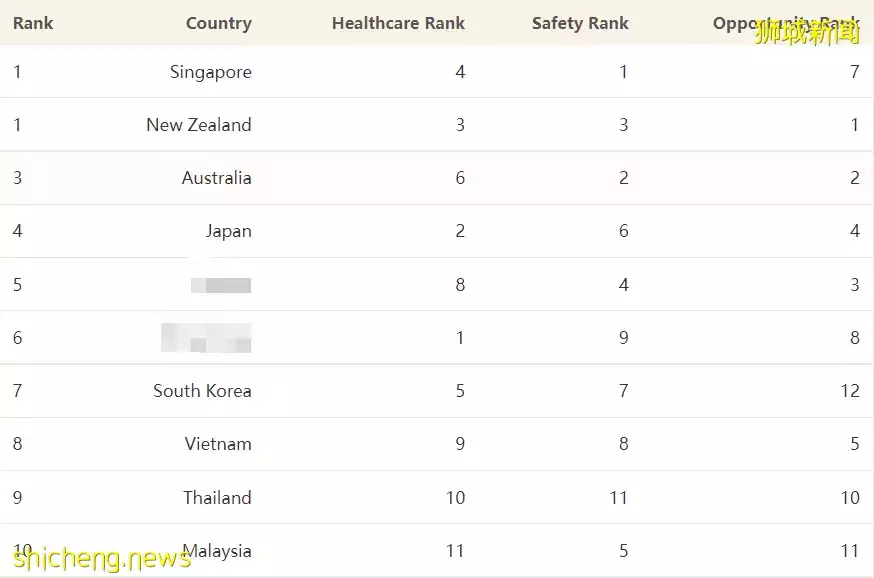Image resolution: width=874 pixels, height=578 pixels.
Task: Click the Japan country cell
Action: pos(228,231)
